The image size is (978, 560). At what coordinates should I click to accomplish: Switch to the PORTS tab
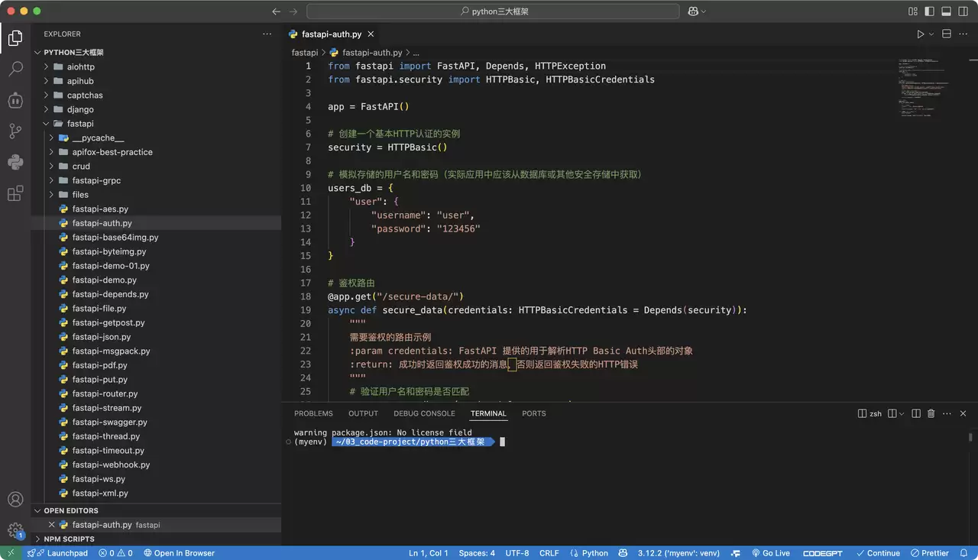[x=534, y=413]
